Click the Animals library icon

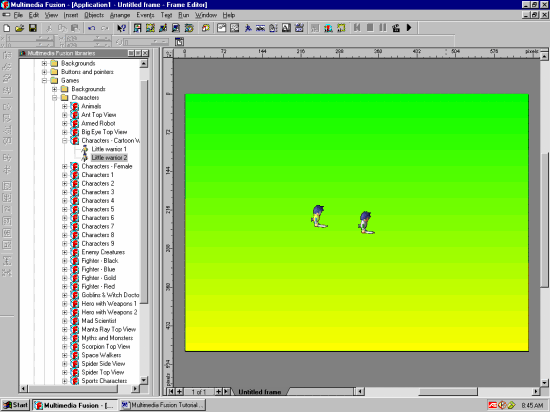pos(74,106)
